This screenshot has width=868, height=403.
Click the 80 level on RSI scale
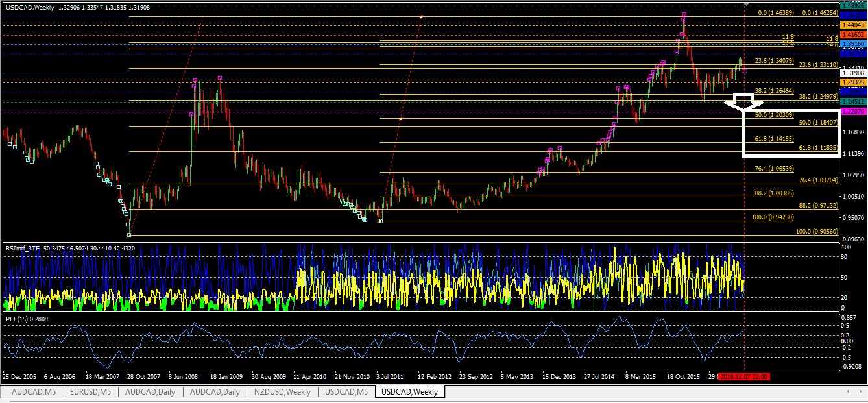click(x=844, y=256)
